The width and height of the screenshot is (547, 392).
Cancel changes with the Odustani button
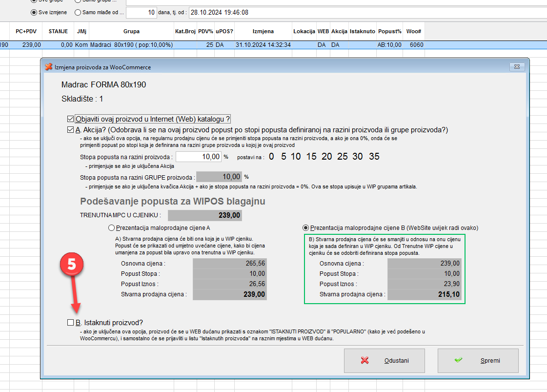pos(384,361)
